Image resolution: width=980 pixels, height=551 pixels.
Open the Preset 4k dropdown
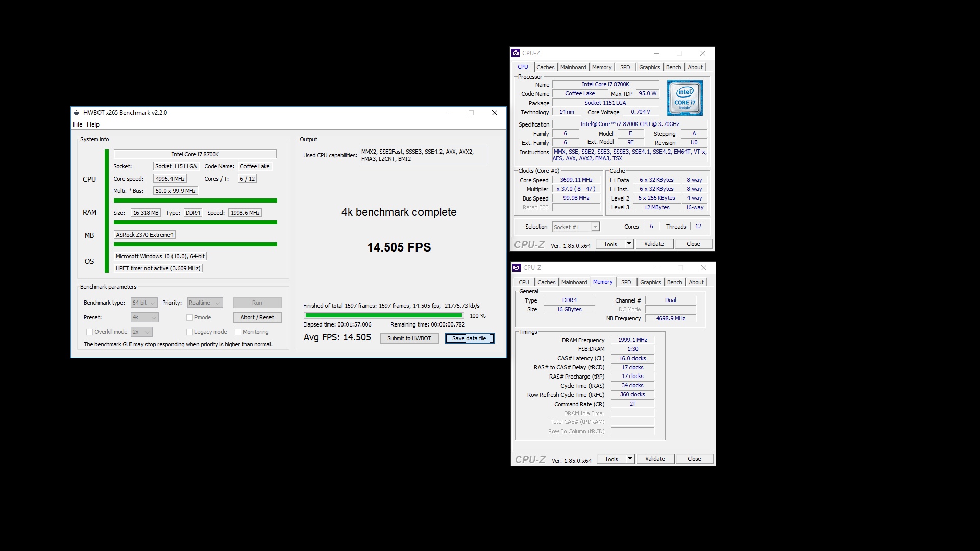tap(144, 317)
